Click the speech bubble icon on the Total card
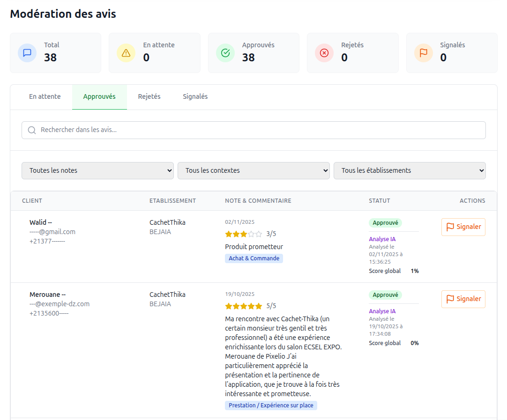 click(27, 52)
